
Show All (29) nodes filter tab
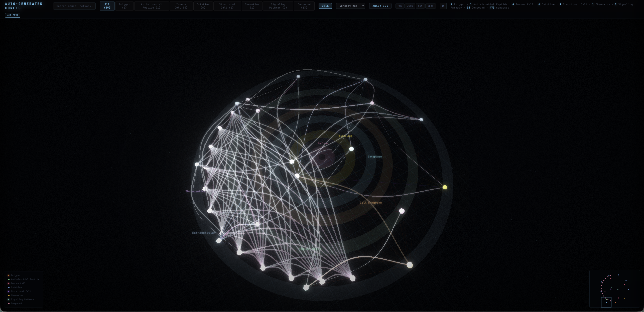point(107,6)
